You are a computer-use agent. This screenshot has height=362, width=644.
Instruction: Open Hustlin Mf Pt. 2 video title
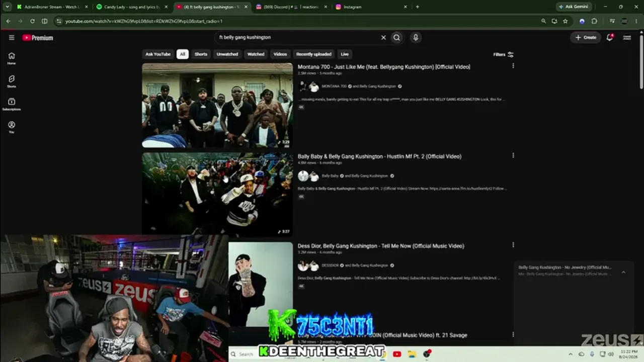(x=379, y=156)
